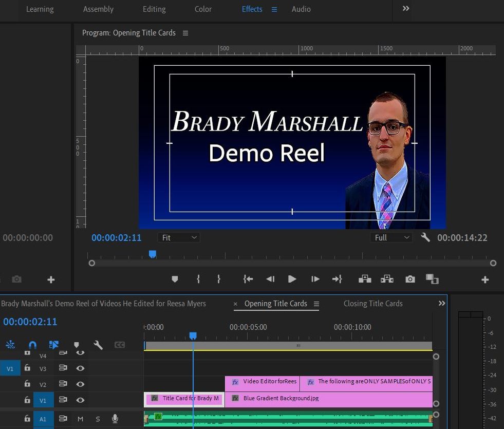Click the Extract button
This screenshot has height=429, width=504.
pos(387,279)
